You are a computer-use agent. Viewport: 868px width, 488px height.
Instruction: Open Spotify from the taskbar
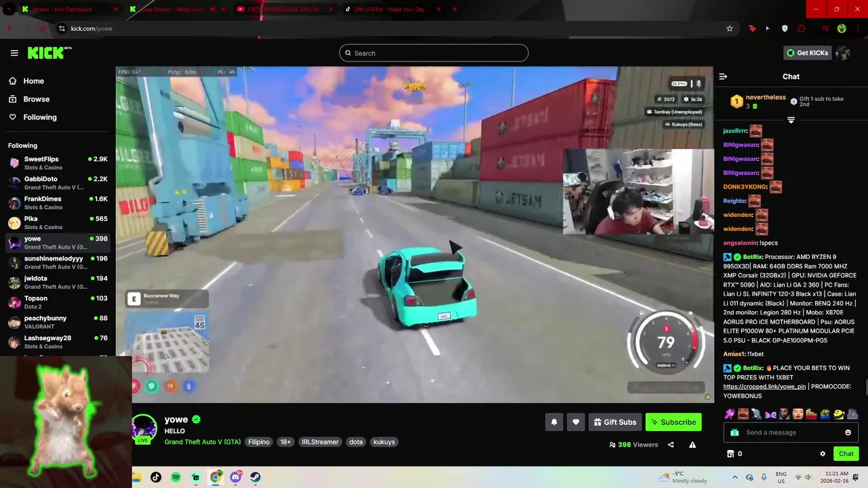tap(176, 477)
